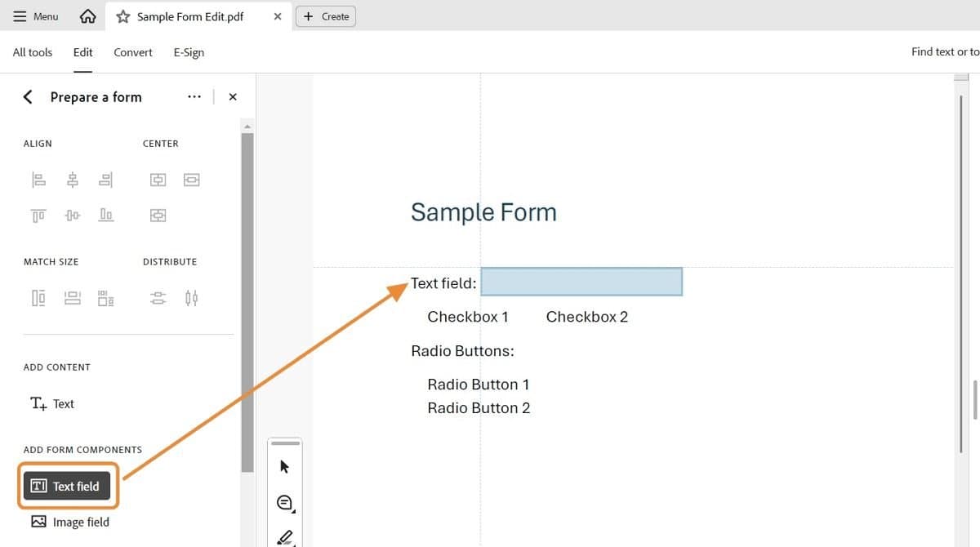The width and height of the screenshot is (980, 547).
Task: Click the Create button to open a new tab
Action: click(x=326, y=16)
